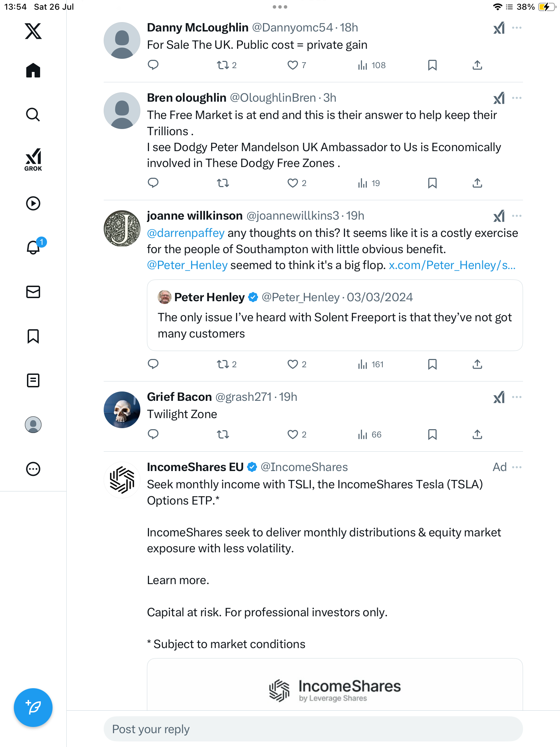The height and width of the screenshot is (747, 560).
Task: Open profile from sidebar avatar
Action: tap(33, 425)
